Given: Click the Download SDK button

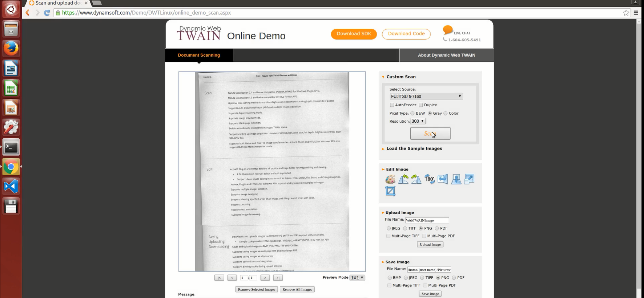Looking at the screenshot, I should click(x=354, y=34).
